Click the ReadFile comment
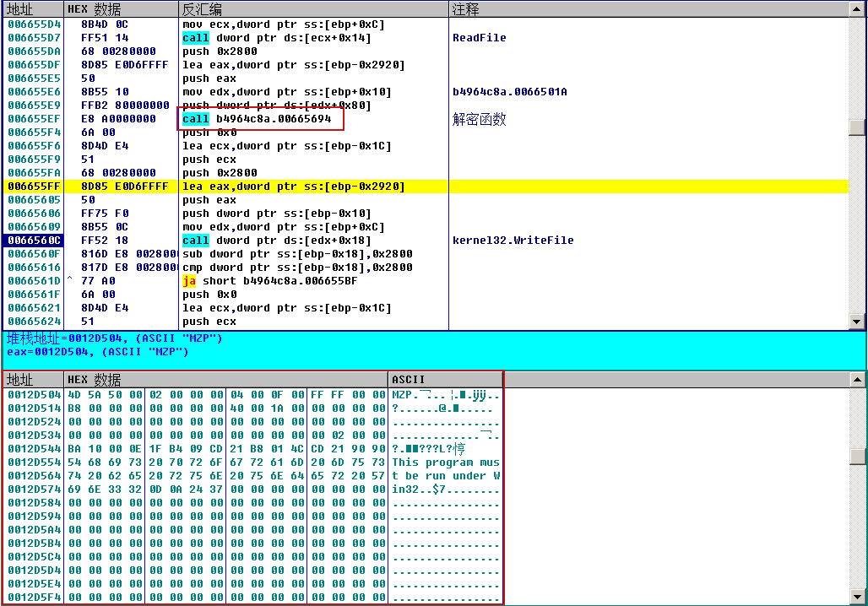Image resolution: width=868 pixels, height=606 pixels. 480,38
